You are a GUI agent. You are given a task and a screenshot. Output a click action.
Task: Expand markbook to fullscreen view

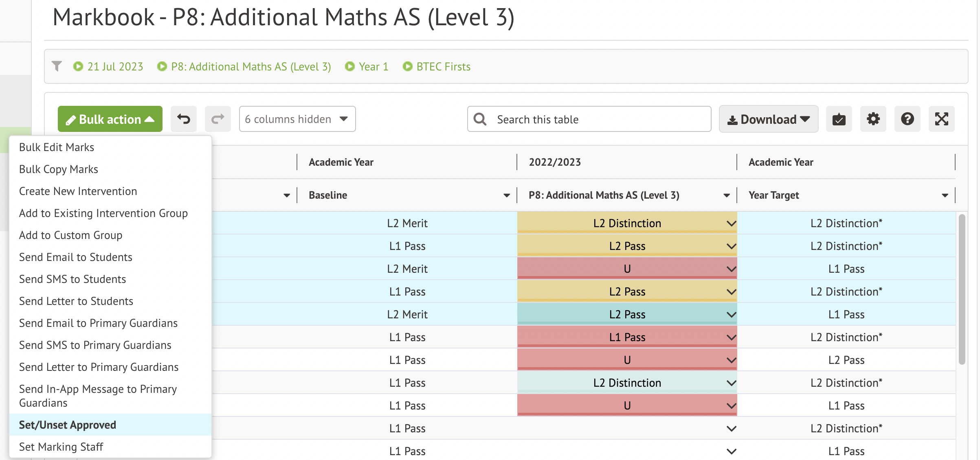pos(941,119)
